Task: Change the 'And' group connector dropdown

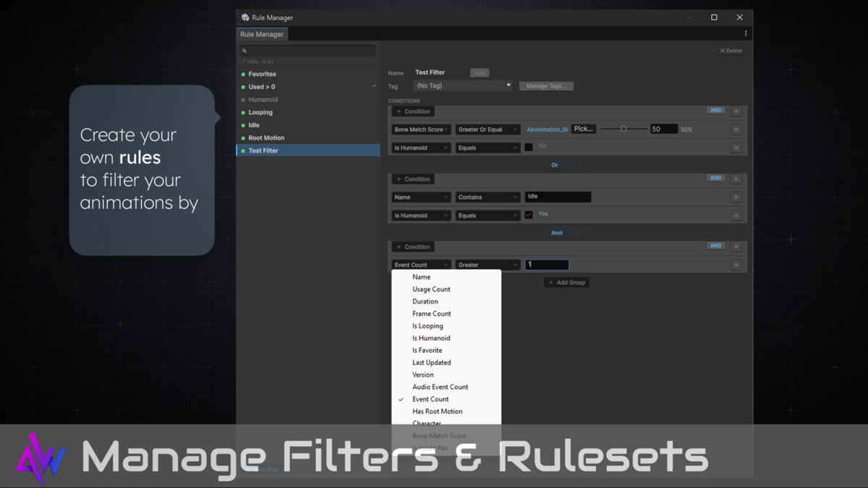Action: coord(566,233)
